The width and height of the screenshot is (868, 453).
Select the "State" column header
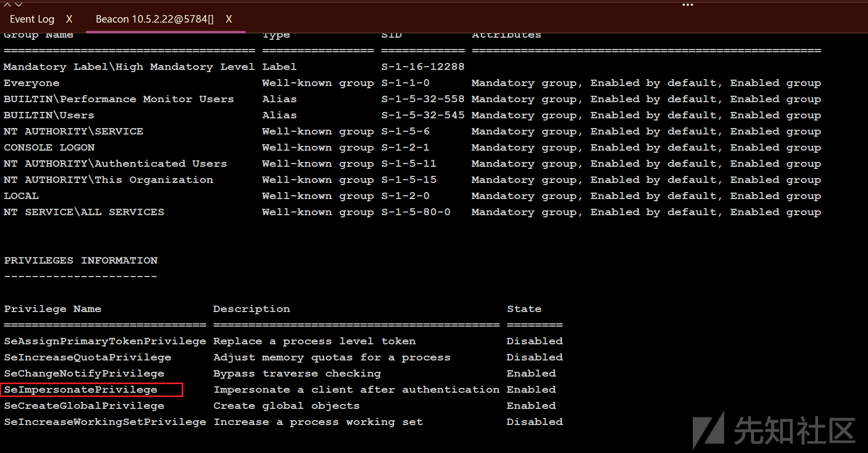tap(524, 309)
